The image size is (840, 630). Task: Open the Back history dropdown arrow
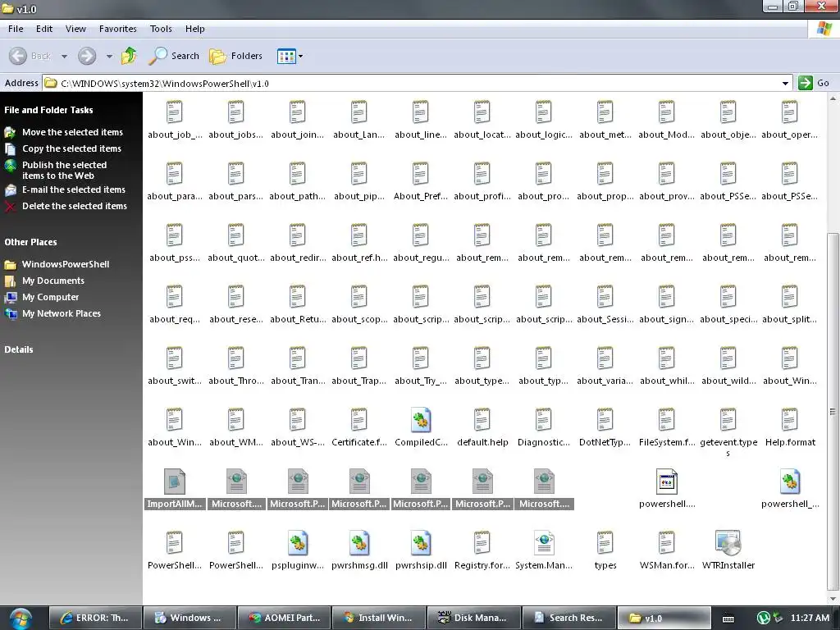point(64,56)
